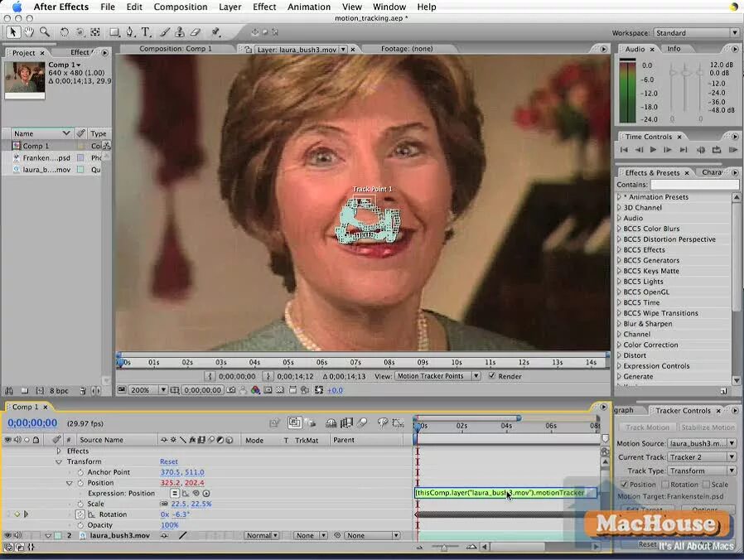This screenshot has width=744, height=560.
Task: Collapse the Position property twirl
Action: pyautogui.click(x=70, y=483)
